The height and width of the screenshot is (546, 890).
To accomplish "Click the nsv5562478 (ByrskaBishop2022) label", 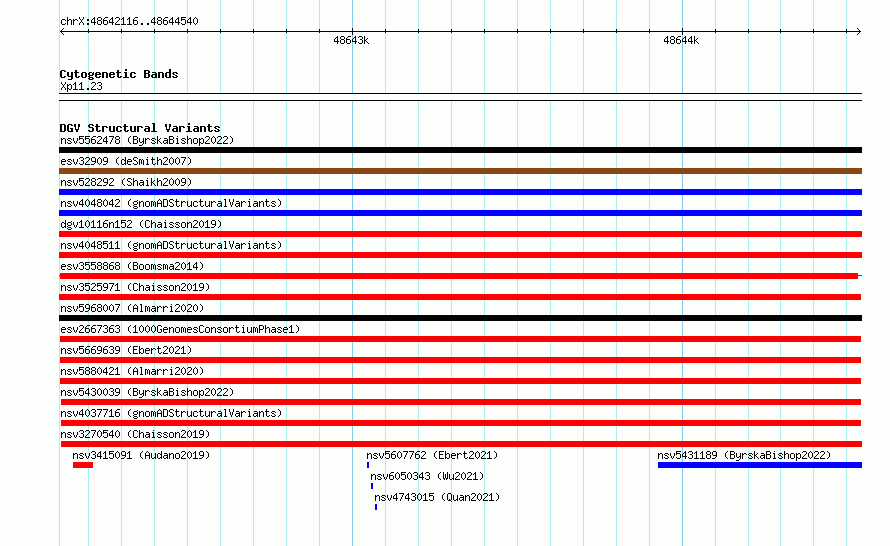I will (147, 140).
